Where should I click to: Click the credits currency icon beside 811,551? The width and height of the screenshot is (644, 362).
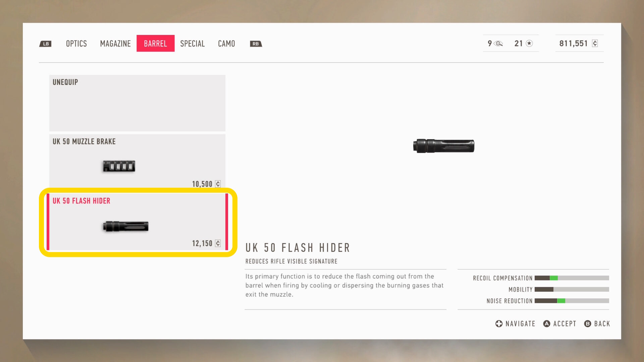click(595, 43)
